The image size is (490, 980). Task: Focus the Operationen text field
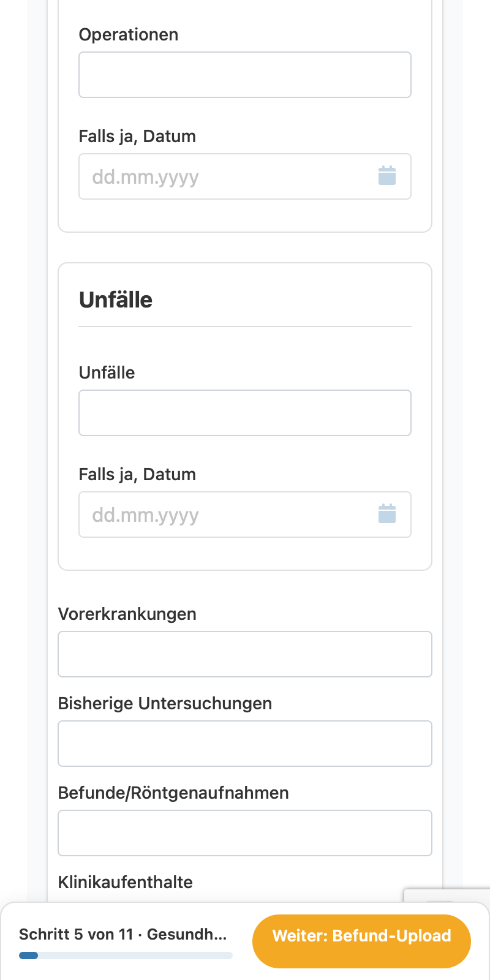pyautogui.click(x=245, y=75)
